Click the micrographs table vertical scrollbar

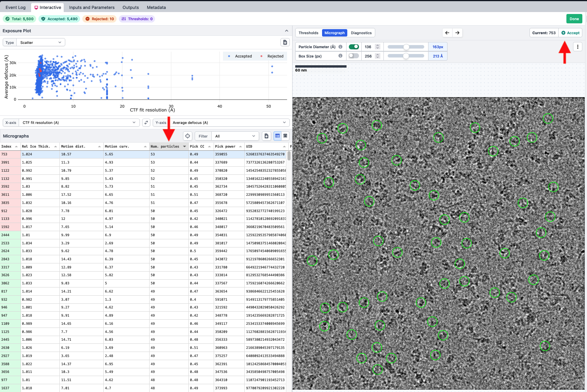[289, 156]
